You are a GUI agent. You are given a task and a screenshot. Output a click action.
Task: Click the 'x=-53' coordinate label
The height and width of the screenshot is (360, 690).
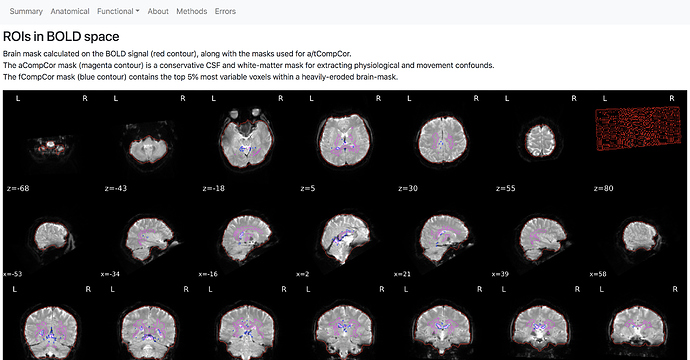12,274
